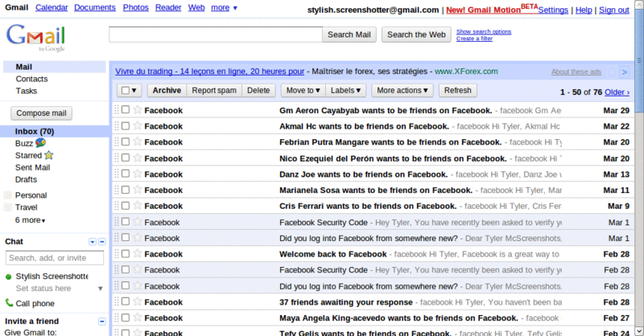The image size is (644, 336).
Task: Click the Refresh button
Action: tap(457, 90)
